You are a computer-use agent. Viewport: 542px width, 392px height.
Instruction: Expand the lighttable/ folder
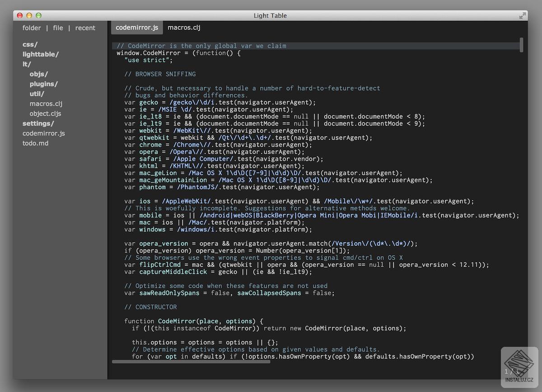(x=41, y=54)
